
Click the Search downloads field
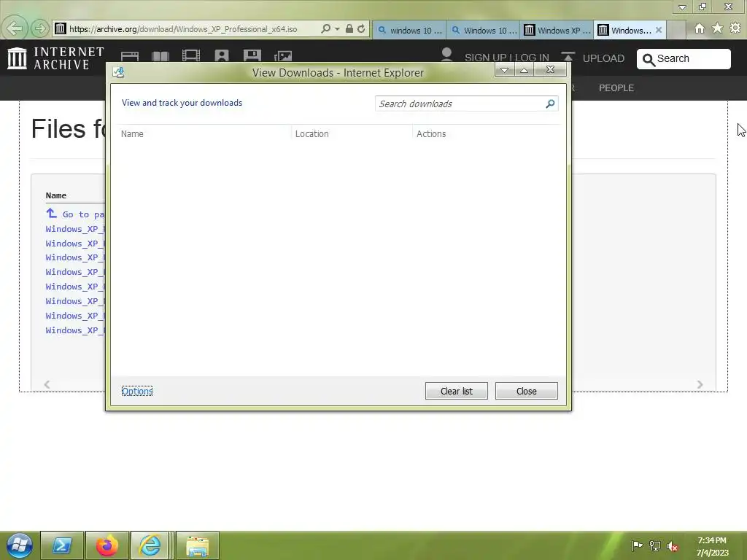(x=460, y=104)
